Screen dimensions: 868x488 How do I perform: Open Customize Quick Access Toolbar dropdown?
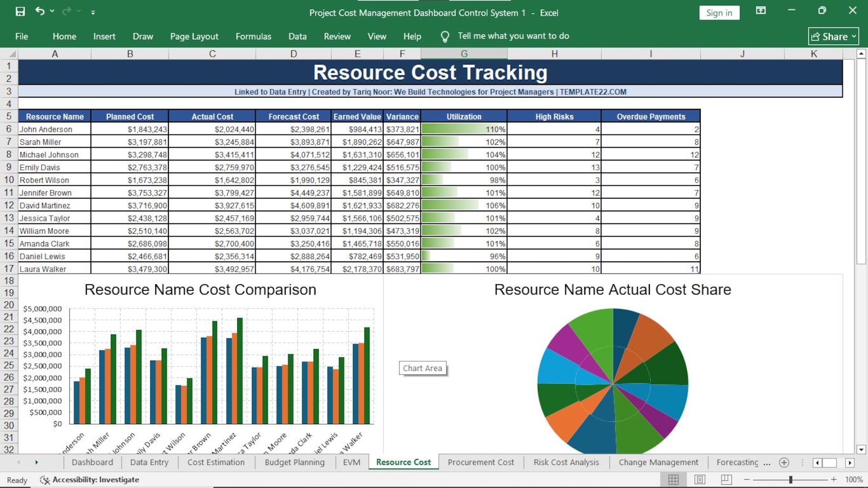tap(93, 12)
